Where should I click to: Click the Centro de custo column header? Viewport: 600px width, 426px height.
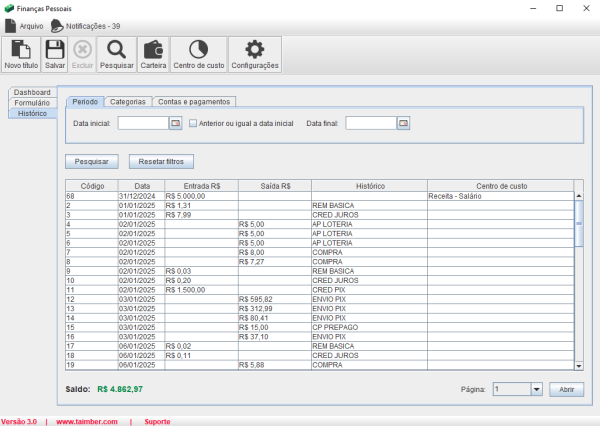click(501, 186)
